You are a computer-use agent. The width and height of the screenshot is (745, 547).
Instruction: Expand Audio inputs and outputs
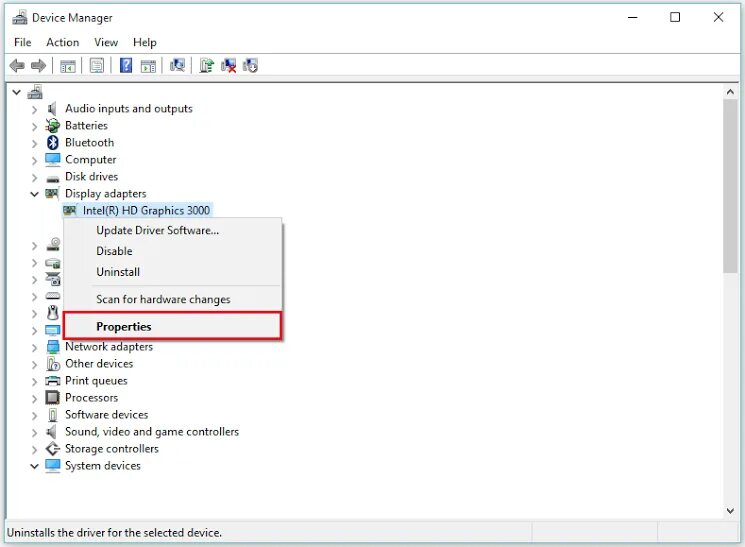[34, 110]
